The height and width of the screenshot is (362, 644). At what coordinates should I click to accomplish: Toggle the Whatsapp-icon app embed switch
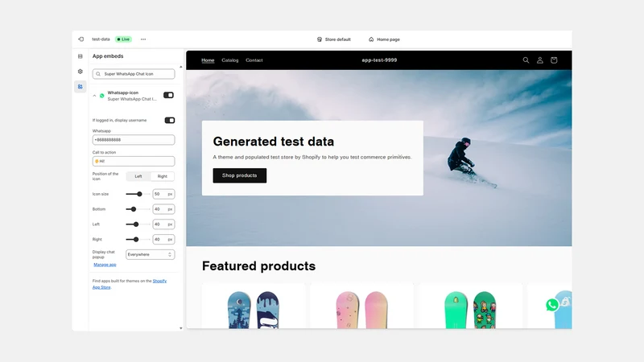click(168, 95)
